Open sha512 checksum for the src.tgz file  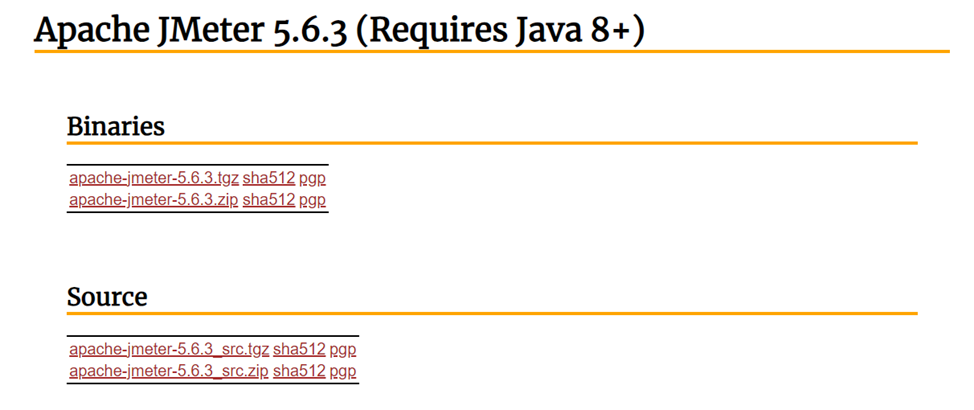click(299, 350)
